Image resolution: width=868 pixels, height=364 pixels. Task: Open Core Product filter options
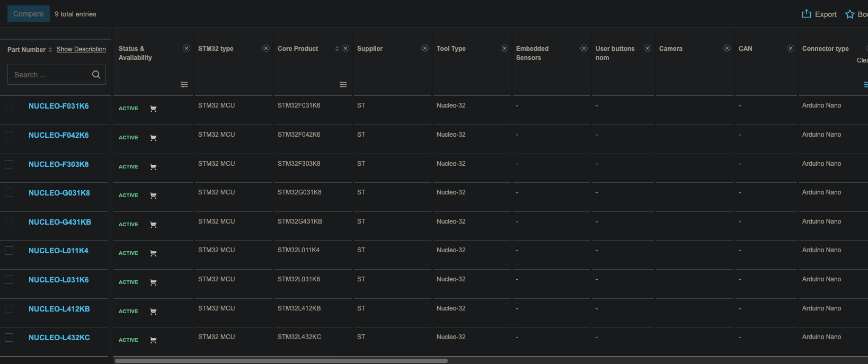[x=343, y=85]
